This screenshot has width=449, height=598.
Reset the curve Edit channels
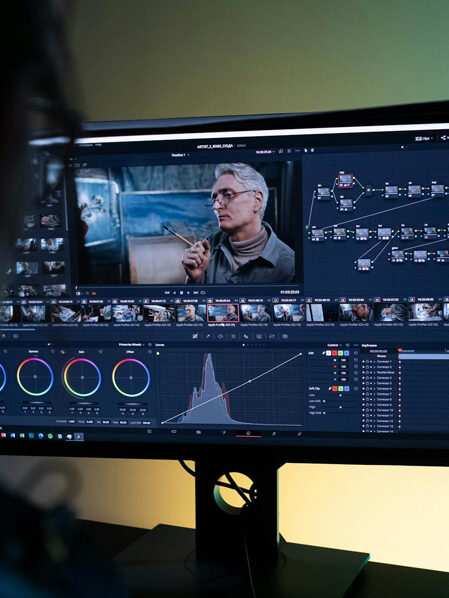pyautogui.click(x=356, y=354)
